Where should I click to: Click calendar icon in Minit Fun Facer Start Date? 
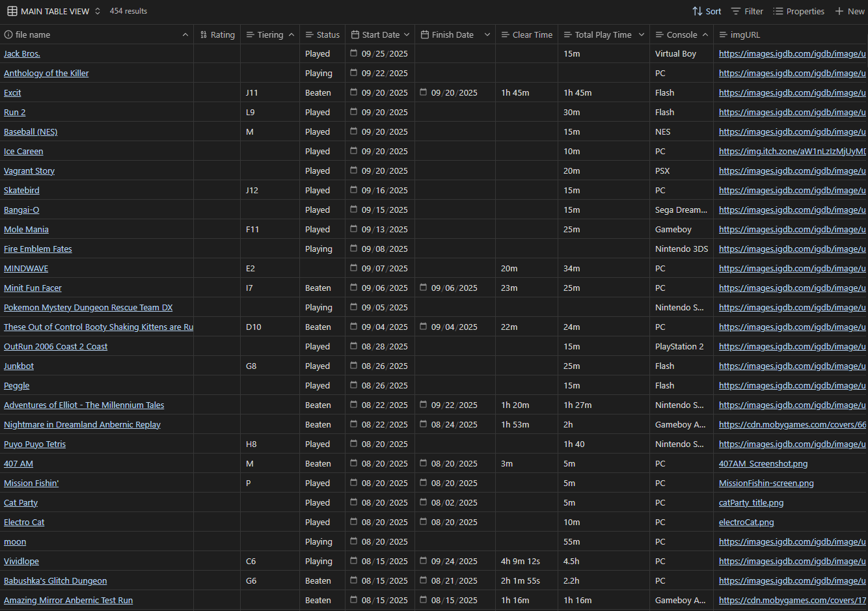(x=354, y=288)
